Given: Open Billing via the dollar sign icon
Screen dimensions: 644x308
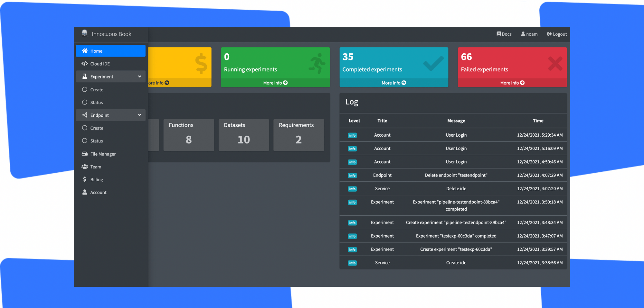Looking at the screenshot, I should (84, 179).
